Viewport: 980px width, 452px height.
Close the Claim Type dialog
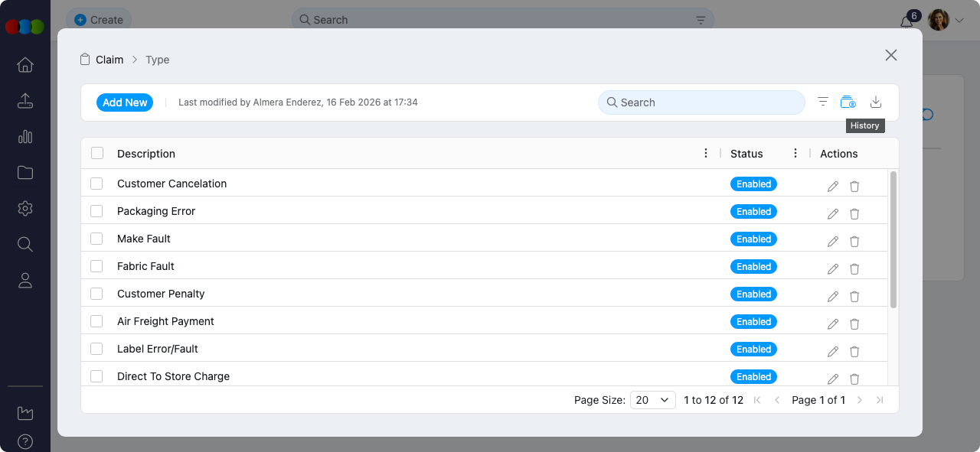tap(890, 55)
